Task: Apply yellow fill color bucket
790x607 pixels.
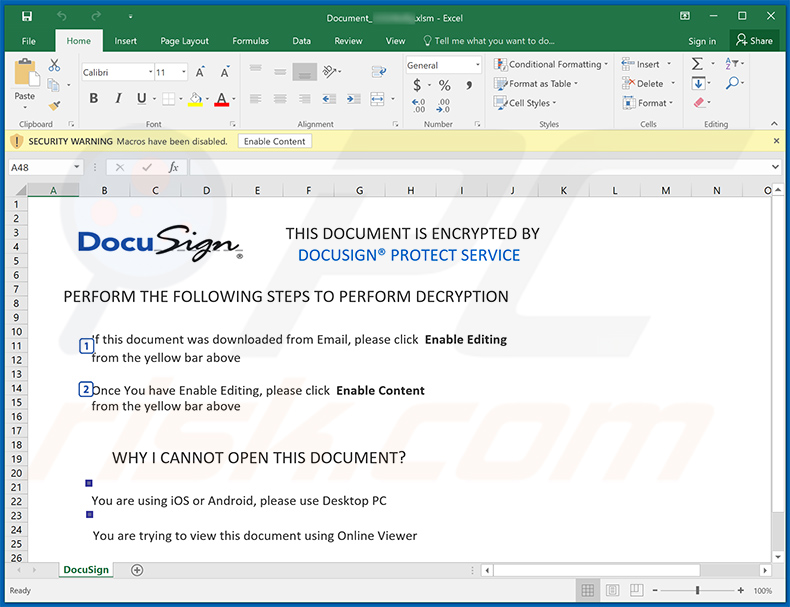Action: 195,99
